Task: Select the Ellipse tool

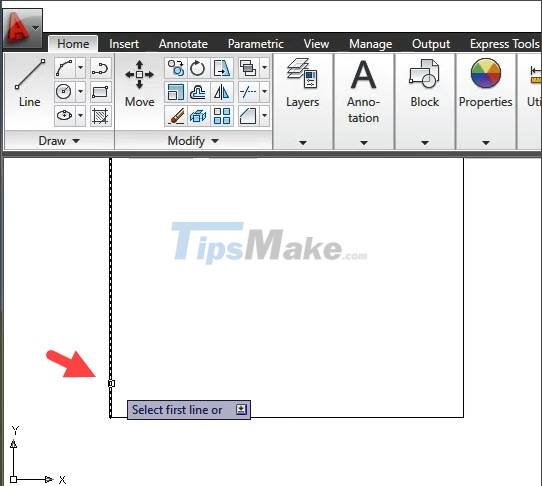Action: click(x=64, y=116)
